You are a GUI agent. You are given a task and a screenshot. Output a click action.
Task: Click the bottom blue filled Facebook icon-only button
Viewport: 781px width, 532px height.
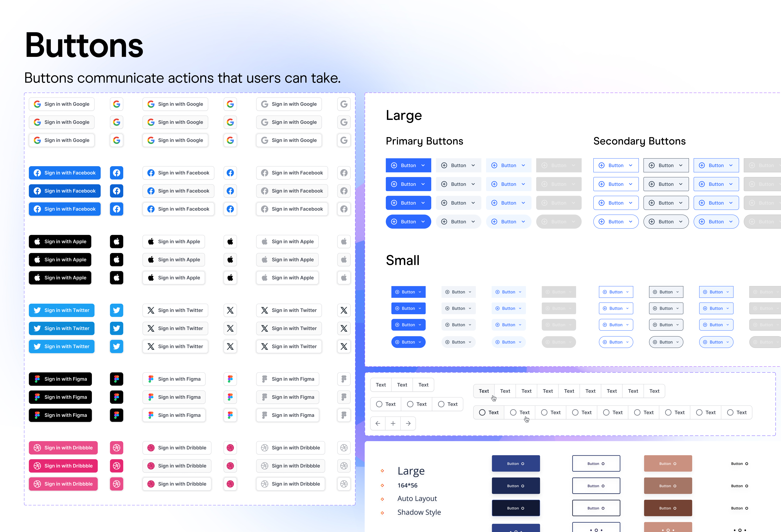[117, 209]
